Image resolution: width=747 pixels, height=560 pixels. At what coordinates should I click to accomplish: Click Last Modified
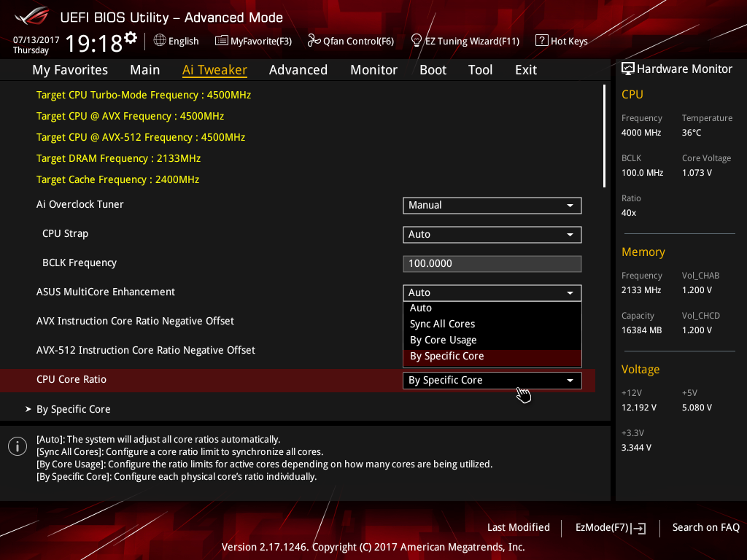point(519,528)
